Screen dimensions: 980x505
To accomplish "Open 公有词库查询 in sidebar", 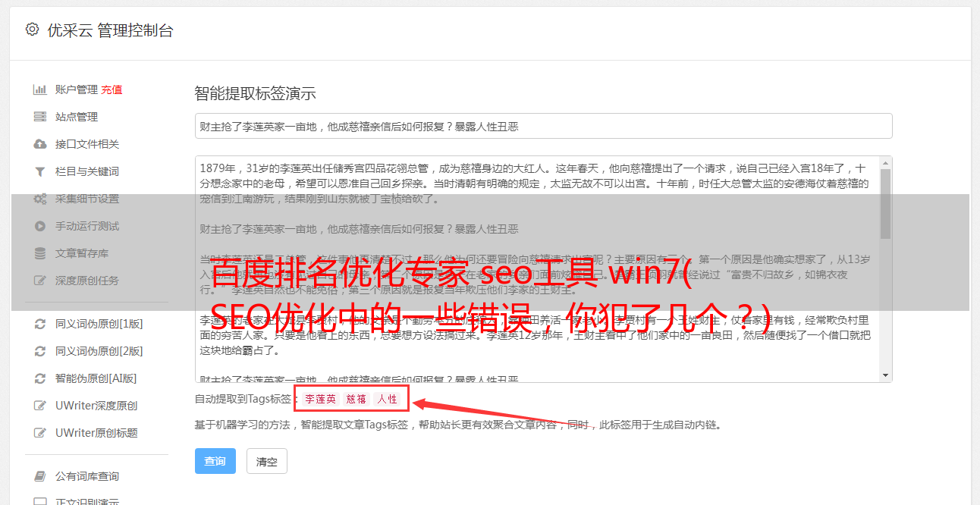I will 87,476.
